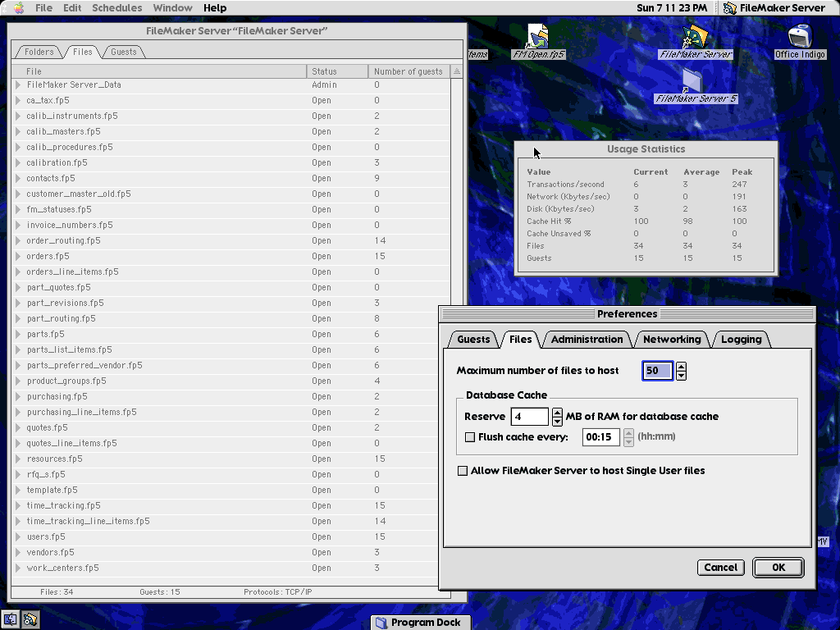
Task: Click the flush cache time field
Action: pos(600,437)
